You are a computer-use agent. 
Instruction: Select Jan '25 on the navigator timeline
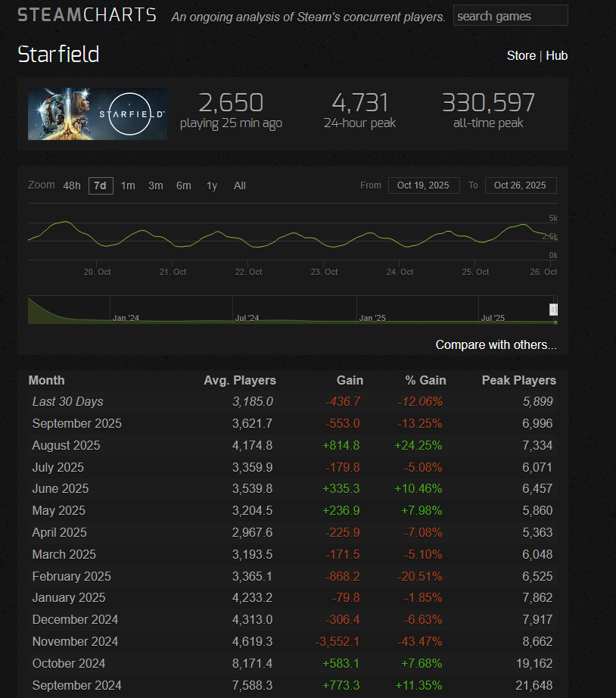[372, 318]
